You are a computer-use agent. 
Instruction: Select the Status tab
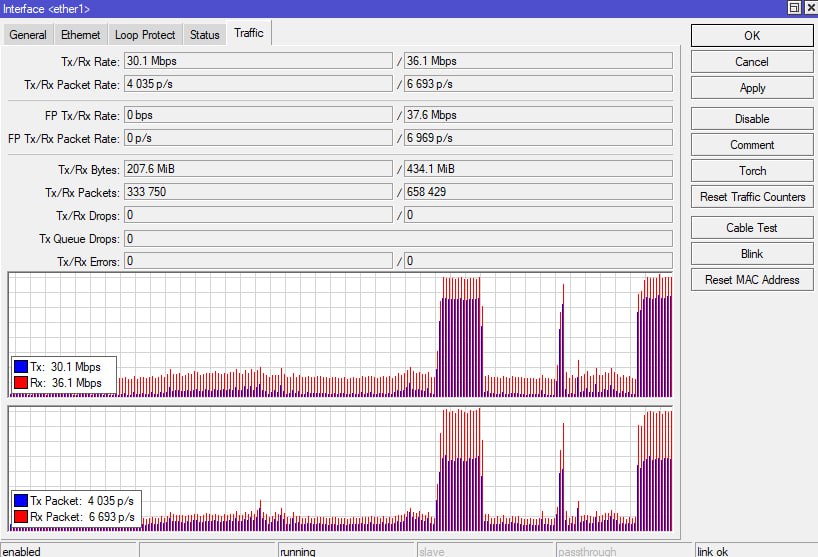[204, 35]
